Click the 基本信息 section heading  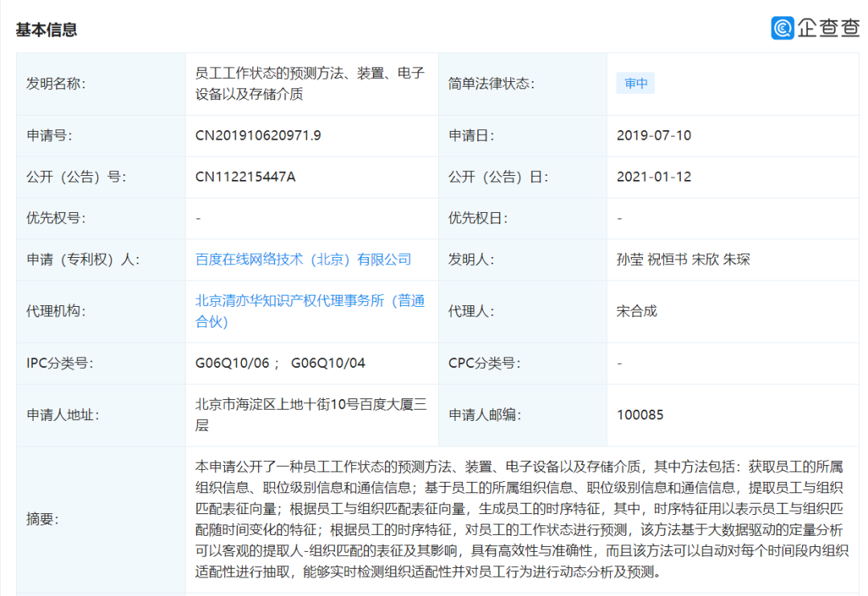(x=47, y=30)
